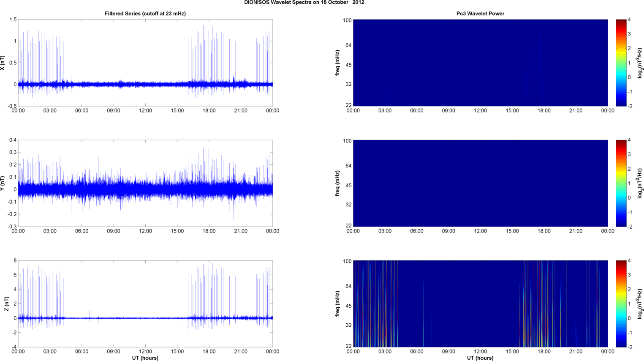
Task: Click the log2(nT²/Hz) label of bottom colorbar
Action: coord(640,304)
